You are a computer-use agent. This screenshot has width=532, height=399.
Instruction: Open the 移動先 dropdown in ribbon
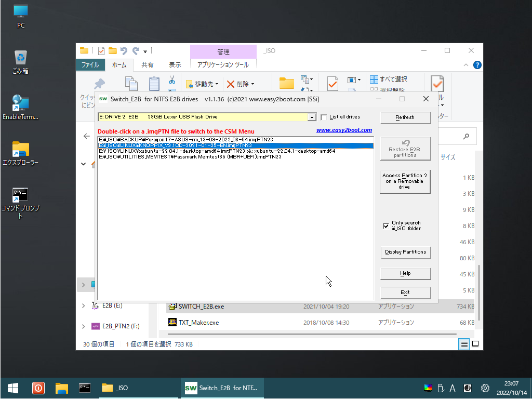pos(202,84)
